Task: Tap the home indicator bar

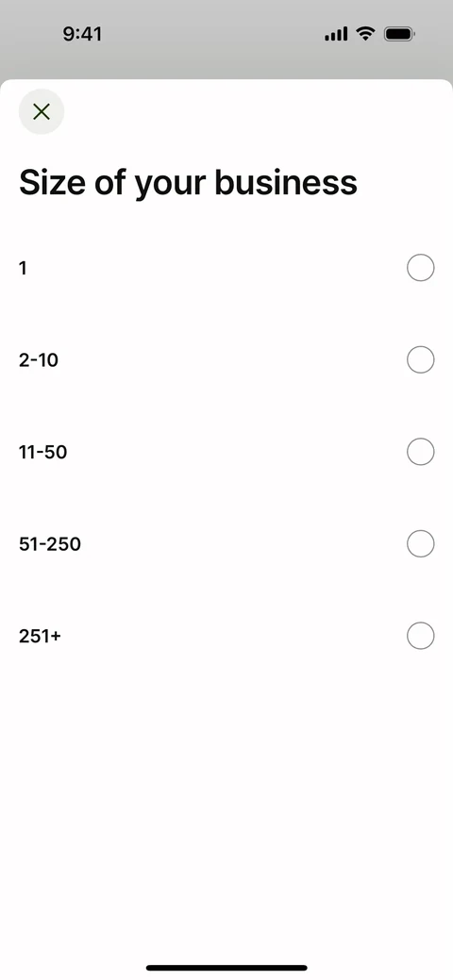Action: [226, 968]
